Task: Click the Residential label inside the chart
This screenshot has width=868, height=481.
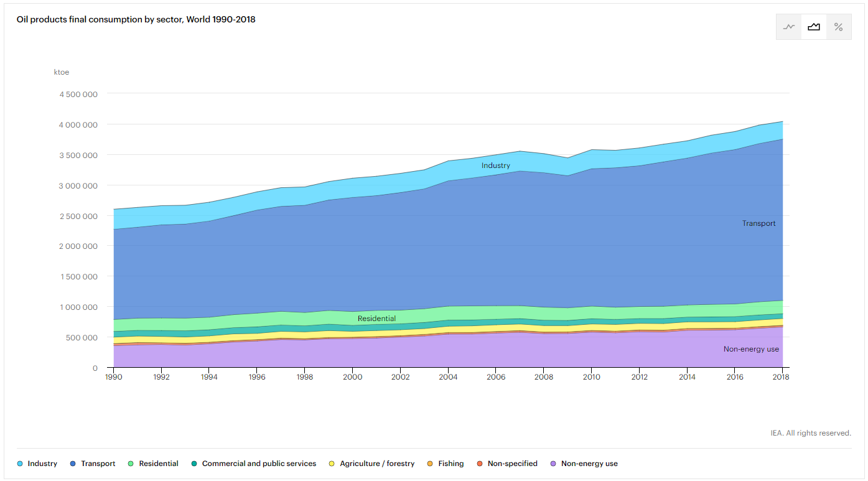Action: (376, 319)
